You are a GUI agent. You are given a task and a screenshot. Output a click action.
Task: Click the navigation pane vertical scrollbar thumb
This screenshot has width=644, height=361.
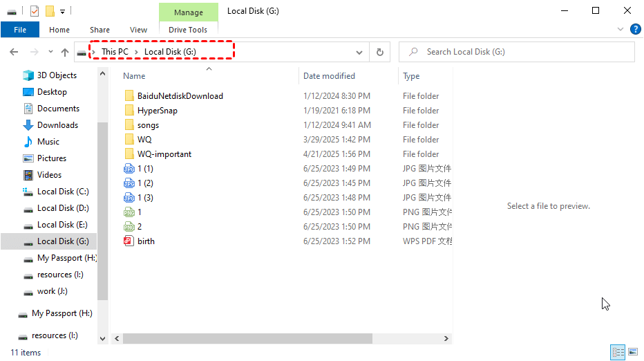(x=103, y=211)
